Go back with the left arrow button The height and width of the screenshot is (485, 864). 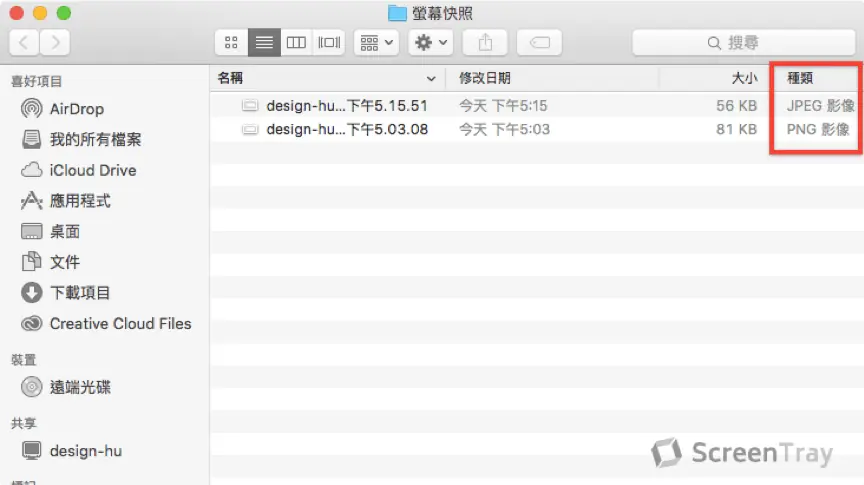(x=24, y=42)
